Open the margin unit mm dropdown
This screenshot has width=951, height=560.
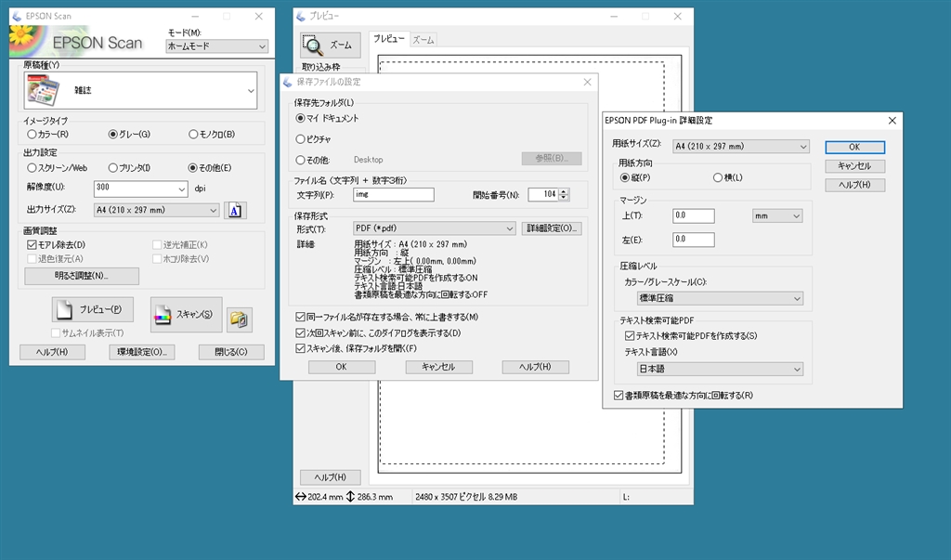pyautogui.click(x=777, y=216)
